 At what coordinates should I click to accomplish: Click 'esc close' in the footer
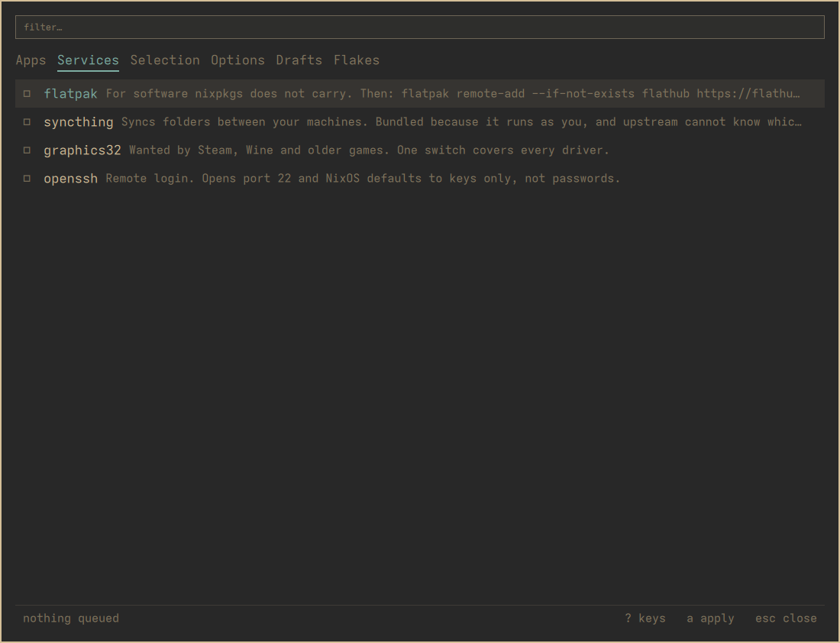[x=786, y=619]
